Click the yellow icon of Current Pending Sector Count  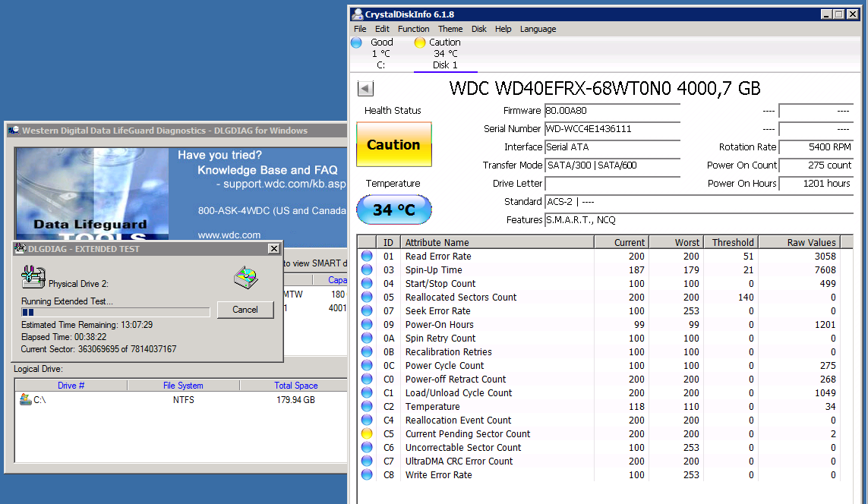click(x=367, y=433)
